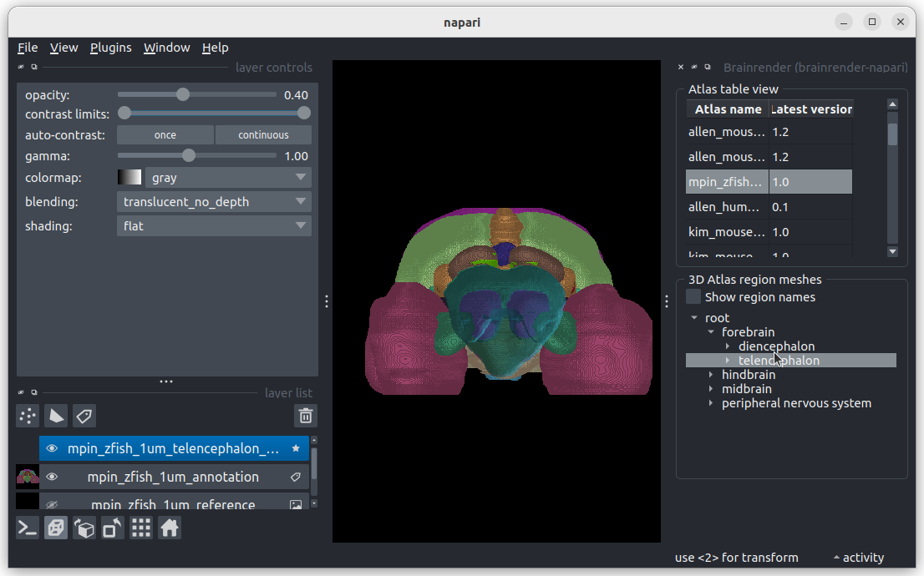The width and height of the screenshot is (924, 576).
Task: Toggle visibility of mpin_zfish_1um_annotation layer
Action: (x=52, y=477)
